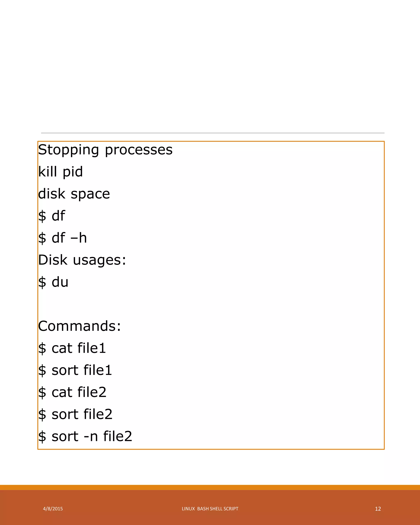Click the 'LINUX BASH SHELL SCRIPT' footer text
This screenshot has height=525, width=420.
[210, 509]
